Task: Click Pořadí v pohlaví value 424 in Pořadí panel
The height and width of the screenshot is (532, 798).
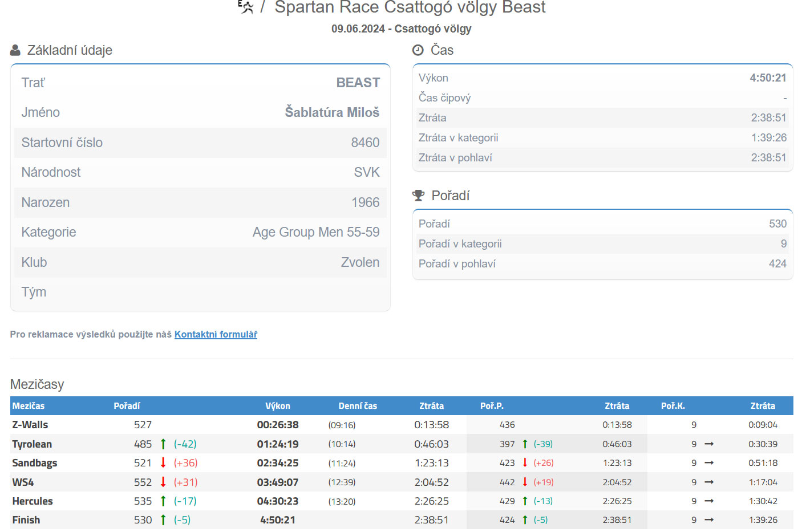Action: (x=777, y=263)
